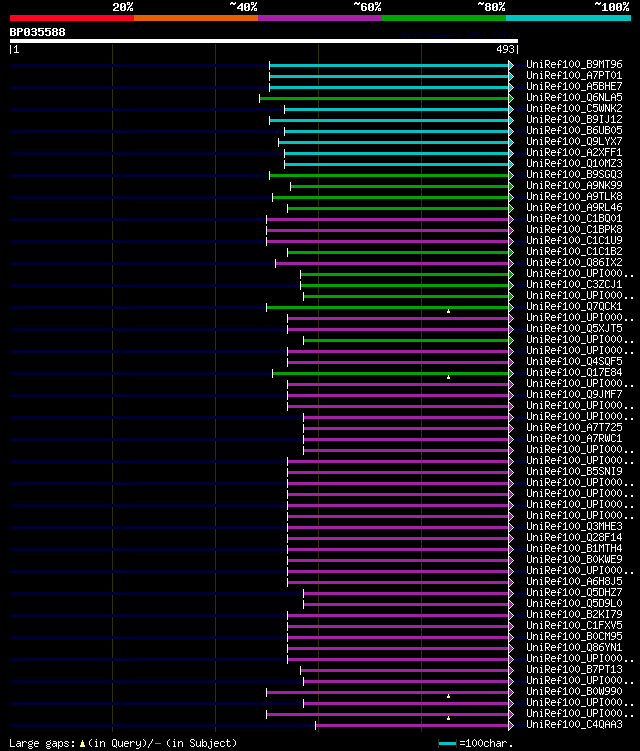Select the UniRef100_A9NK99 label
This screenshot has height=751, width=640.
[x=574, y=186]
